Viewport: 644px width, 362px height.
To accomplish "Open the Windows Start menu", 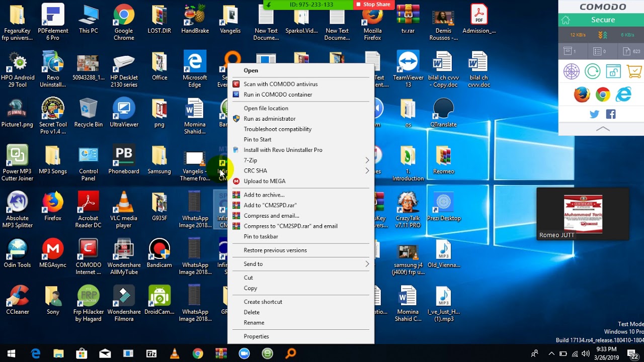I will (11, 353).
